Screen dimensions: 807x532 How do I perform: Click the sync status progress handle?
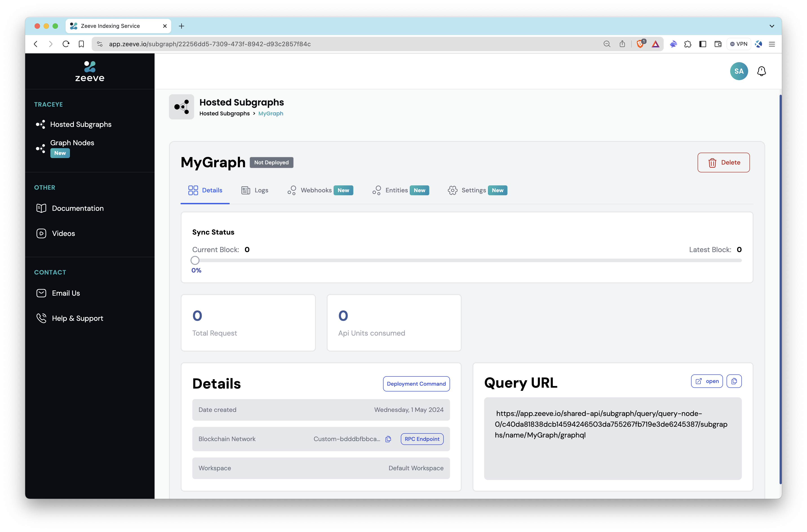pyautogui.click(x=195, y=261)
